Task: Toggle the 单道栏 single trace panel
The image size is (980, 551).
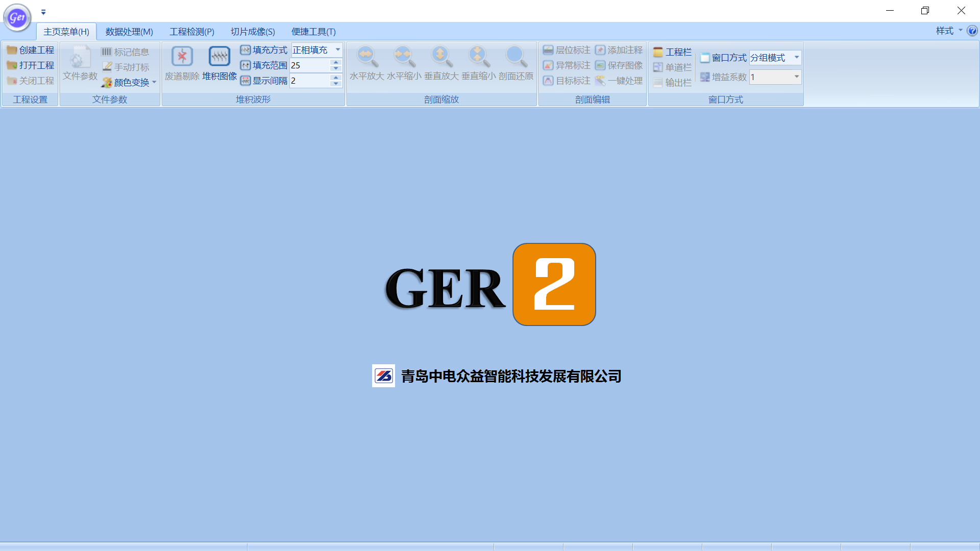Action: tap(673, 67)
